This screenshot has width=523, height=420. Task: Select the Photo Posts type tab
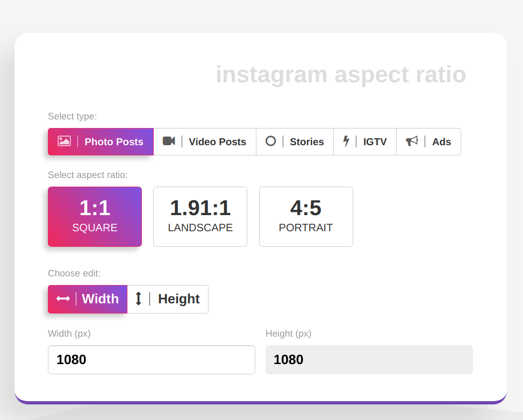click(x=101, y=142)
